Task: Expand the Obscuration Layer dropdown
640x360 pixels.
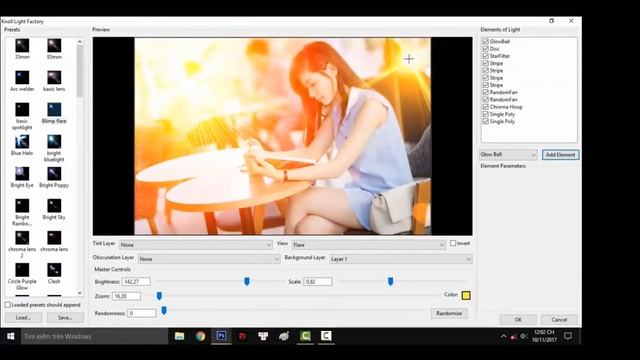Action: pos(209,259)
